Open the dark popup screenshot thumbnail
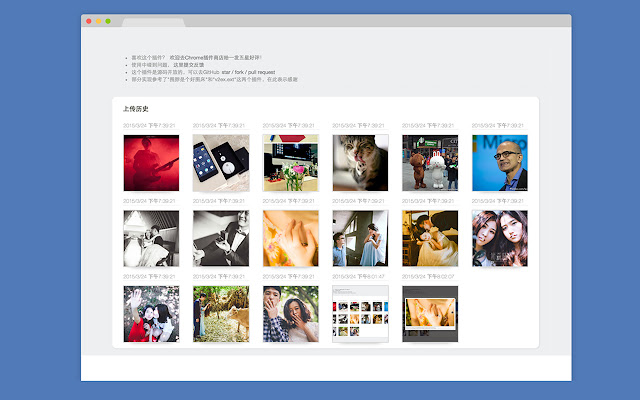This screenshot has width=640, height=400. 430,314
